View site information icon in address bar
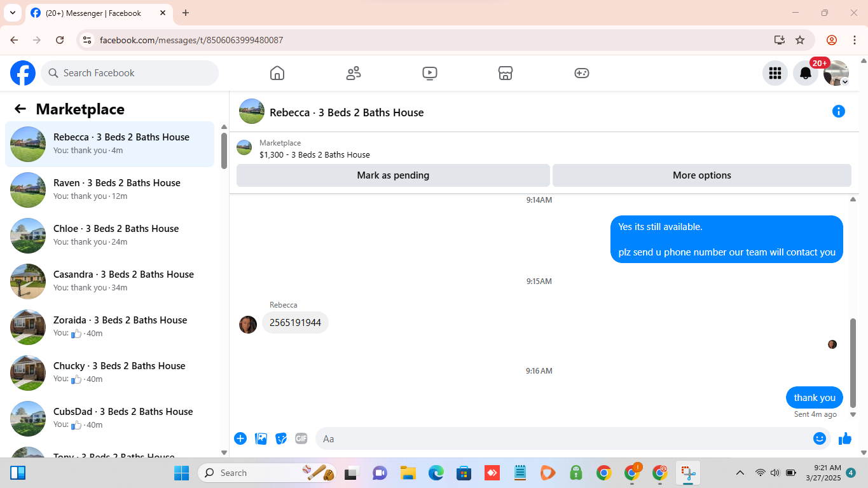This screenshot has height=488, width=868. click(x=87, y=40)
